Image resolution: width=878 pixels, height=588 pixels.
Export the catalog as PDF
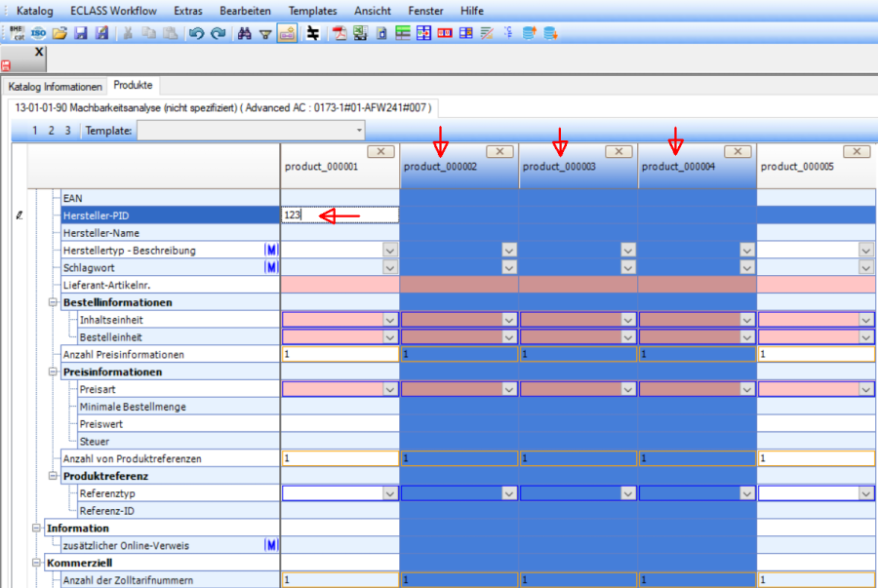point(339,32)
